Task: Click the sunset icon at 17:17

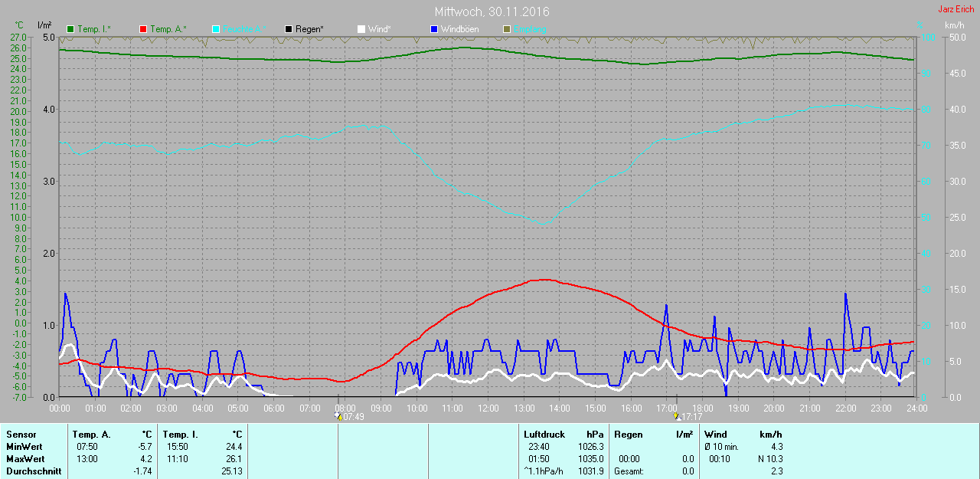Action: [x=676, y=417]
